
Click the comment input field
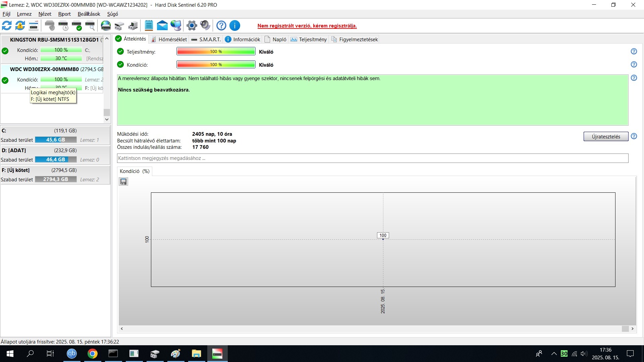pyautogui.click(x=372, y=158)
